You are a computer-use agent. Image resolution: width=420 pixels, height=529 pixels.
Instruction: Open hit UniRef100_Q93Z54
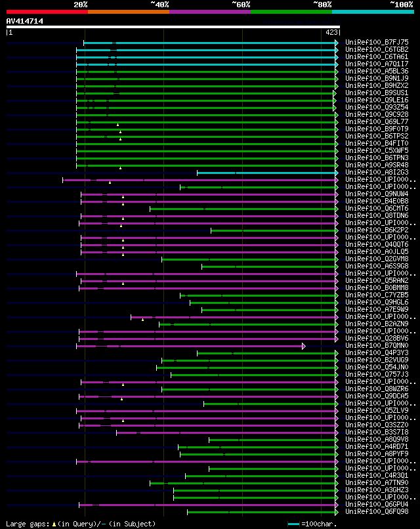coord(377,107)
